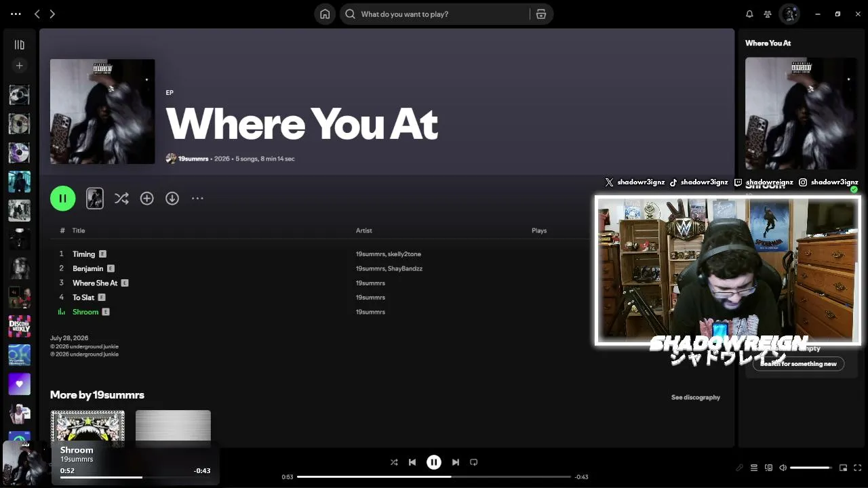
Task: Seek on the main playback progress bar
Action: [434, 476]
